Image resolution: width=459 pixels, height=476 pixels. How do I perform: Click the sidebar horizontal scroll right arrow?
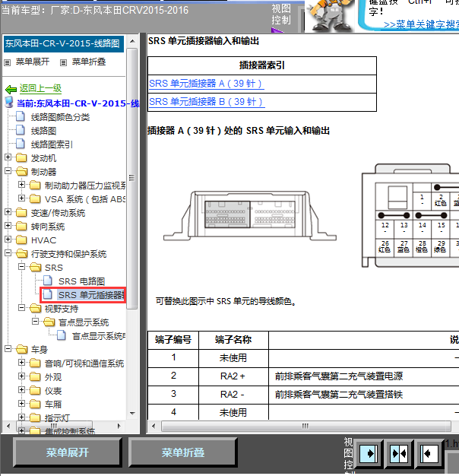click(x=119, y=426)
